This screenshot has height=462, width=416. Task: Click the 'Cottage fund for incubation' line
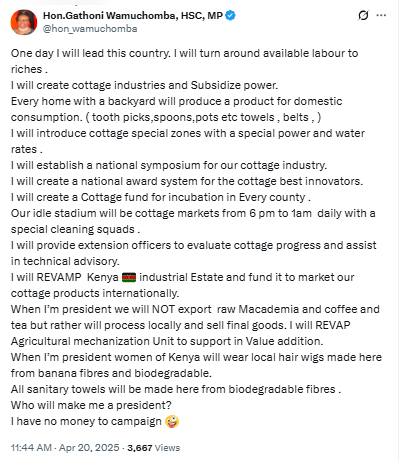[161, 197]
